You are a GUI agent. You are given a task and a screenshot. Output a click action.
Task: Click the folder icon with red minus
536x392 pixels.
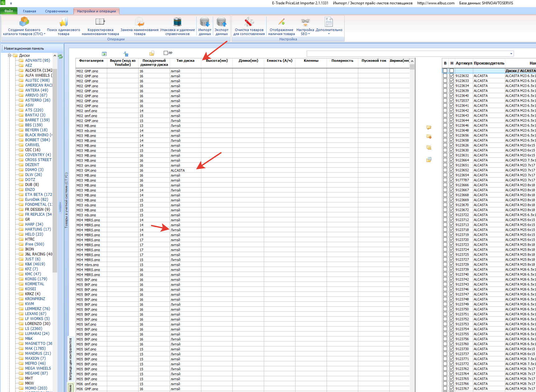point(429,136)
